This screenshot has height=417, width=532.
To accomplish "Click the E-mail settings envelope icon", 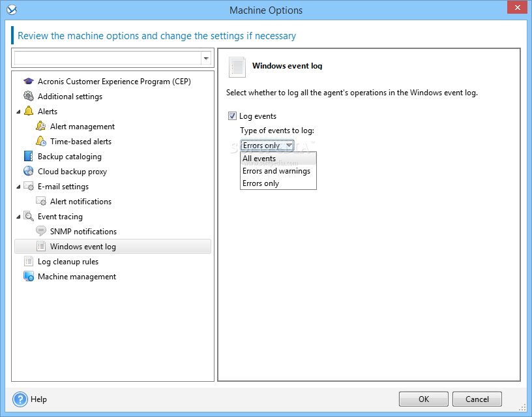I will 29,186.
